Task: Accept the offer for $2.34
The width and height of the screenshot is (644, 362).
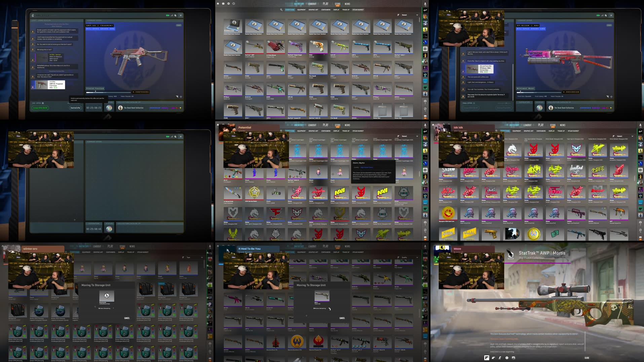Action: (40, 108)
